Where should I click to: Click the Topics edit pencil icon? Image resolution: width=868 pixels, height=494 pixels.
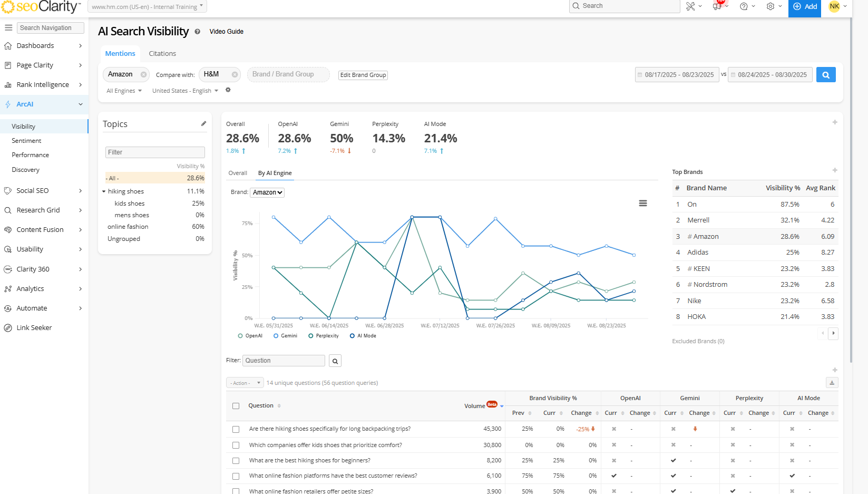pos(203,123)
